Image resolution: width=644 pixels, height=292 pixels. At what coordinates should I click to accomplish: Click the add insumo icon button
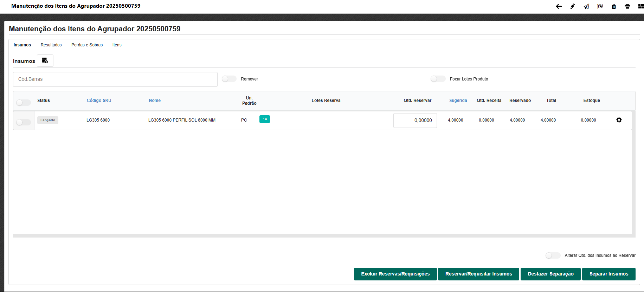coord(45,61)
